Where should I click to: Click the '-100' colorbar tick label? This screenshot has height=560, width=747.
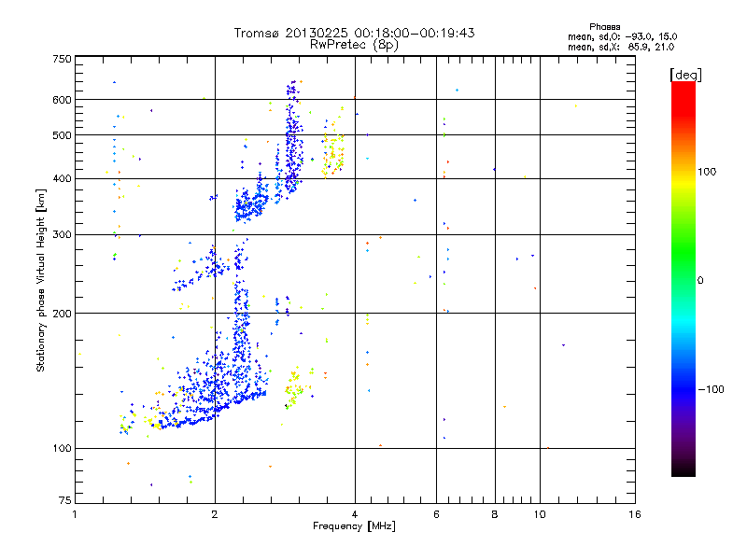711,389
